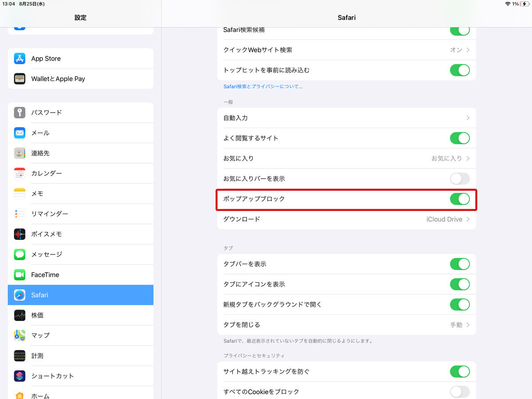The height and width of the screenshot is (399, 532).
Task: Tap the App Store icon
Action: (x=20, y=59)
